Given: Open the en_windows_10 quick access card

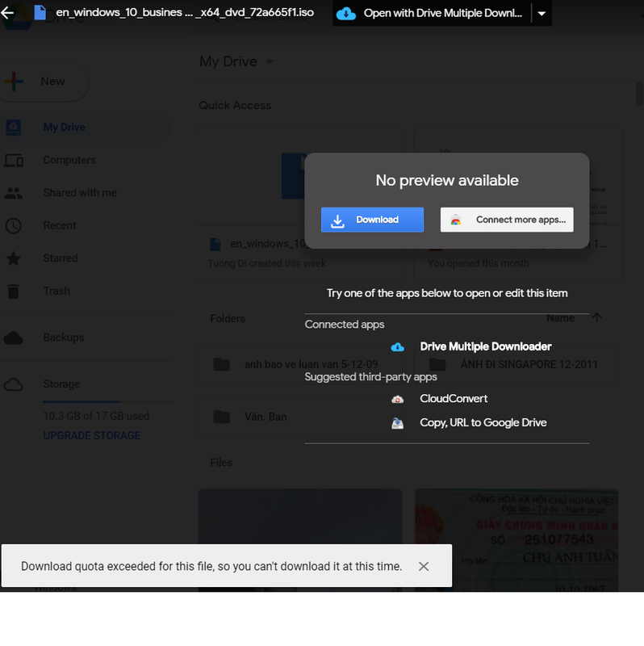Looking at the screenshot, I should (x=298, y=206).
